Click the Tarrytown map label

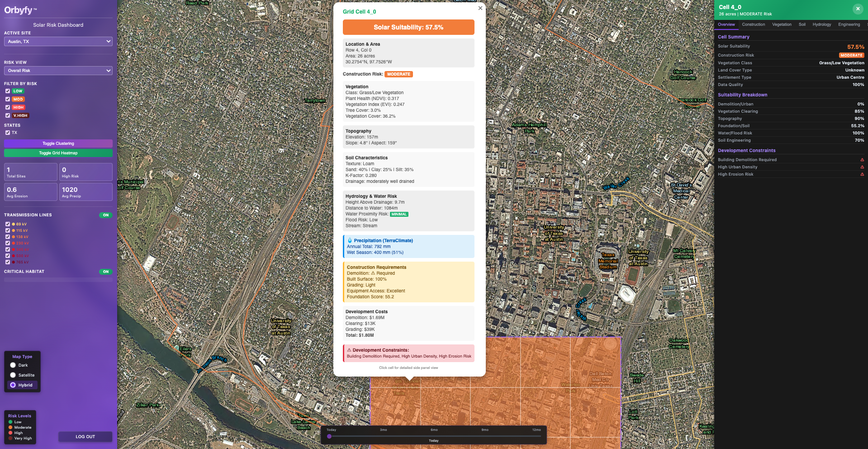pyautogui.click(x=315, y=100)
